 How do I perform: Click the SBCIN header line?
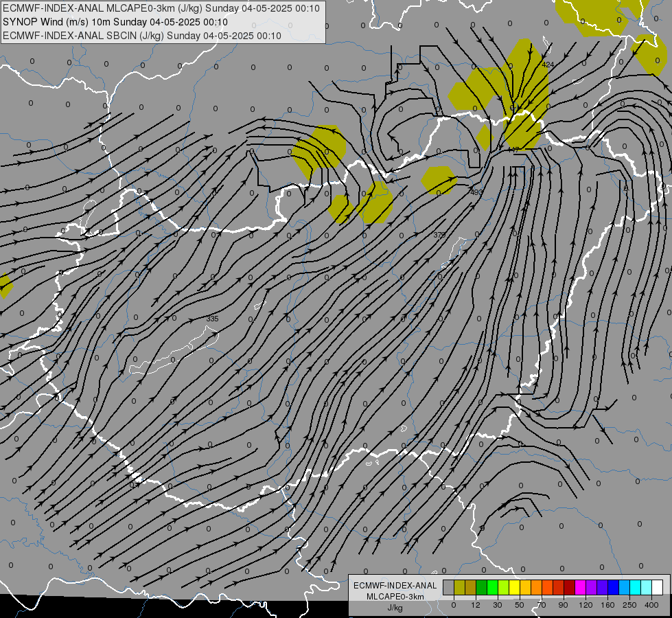[x=142, y=36]
